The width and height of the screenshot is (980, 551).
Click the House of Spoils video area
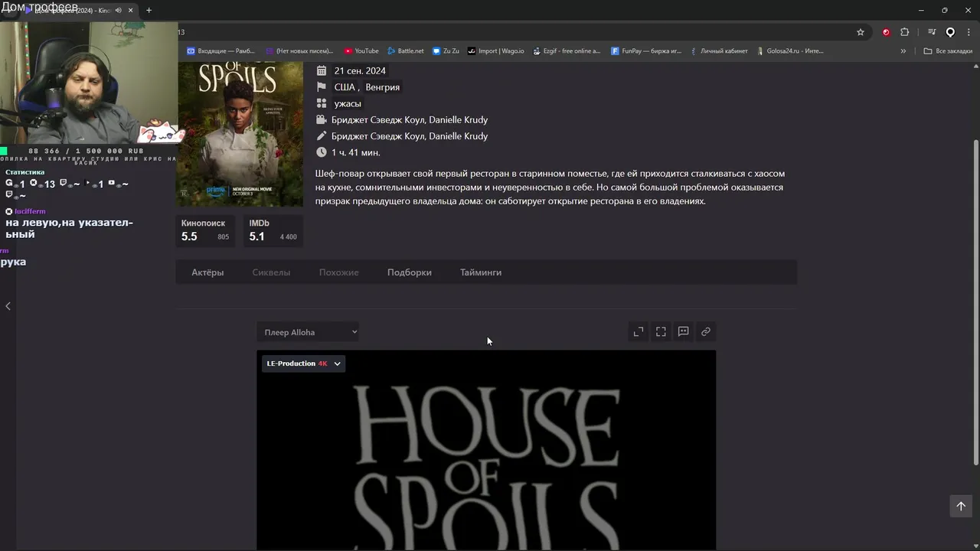(x=486, y=450)
